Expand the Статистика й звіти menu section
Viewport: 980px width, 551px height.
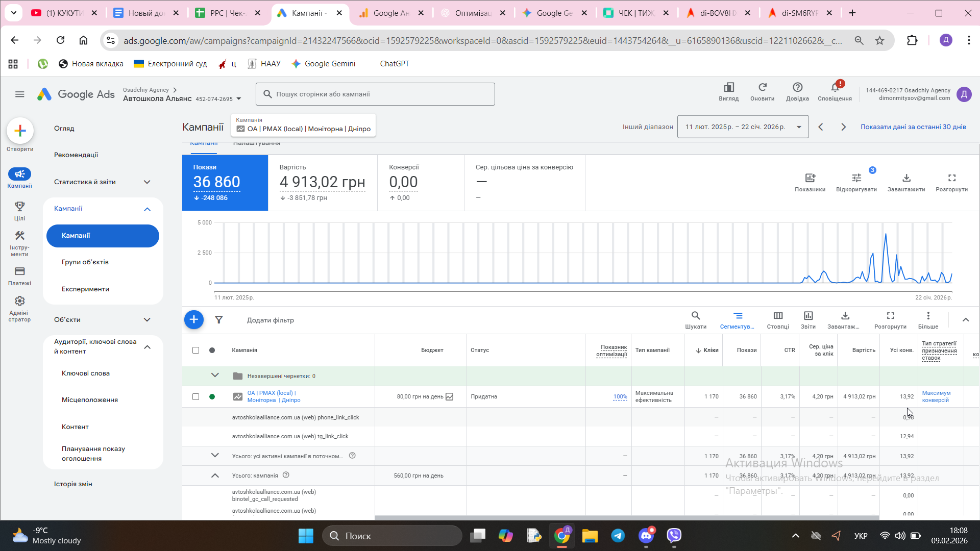point(147,182)
